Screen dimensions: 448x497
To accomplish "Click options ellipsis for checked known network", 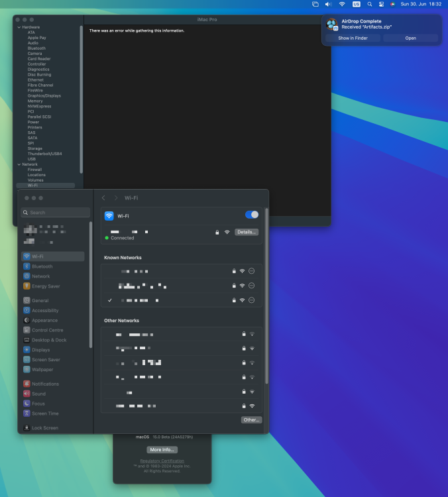I will (251, 300).
